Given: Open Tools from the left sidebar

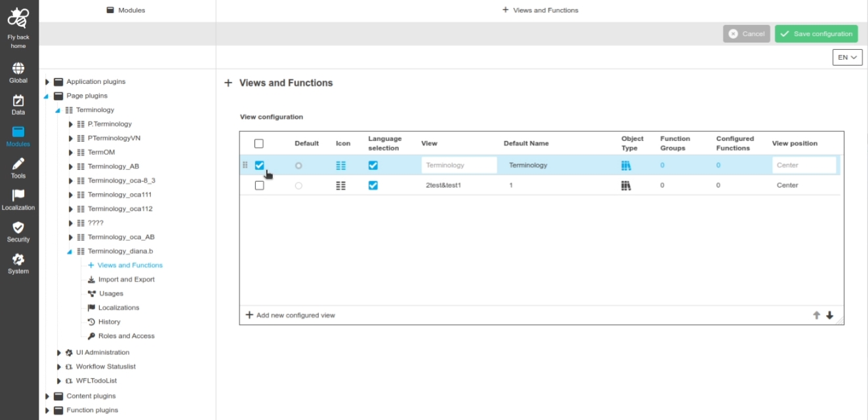Looking at the screenshot, I should pyautogui.click(x=18, y=164).
